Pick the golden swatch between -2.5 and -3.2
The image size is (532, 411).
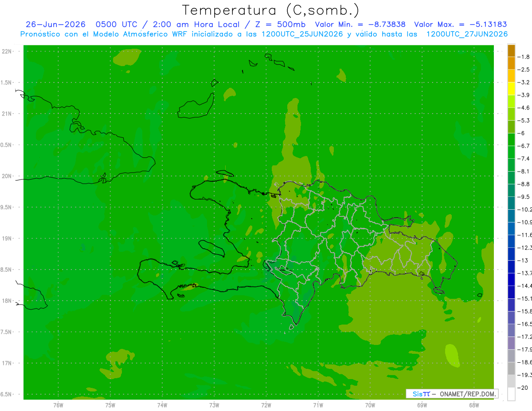click(511, 76)
